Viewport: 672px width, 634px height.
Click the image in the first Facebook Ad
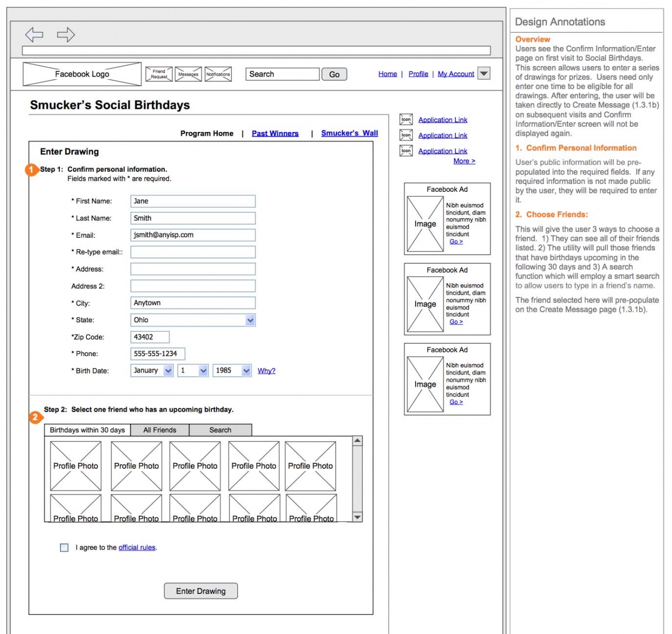click(425, 224)
